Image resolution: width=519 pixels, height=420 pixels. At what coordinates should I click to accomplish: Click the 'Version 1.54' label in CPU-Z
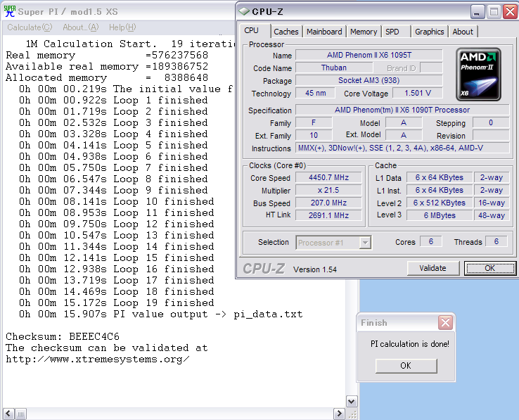coord(315,269)
